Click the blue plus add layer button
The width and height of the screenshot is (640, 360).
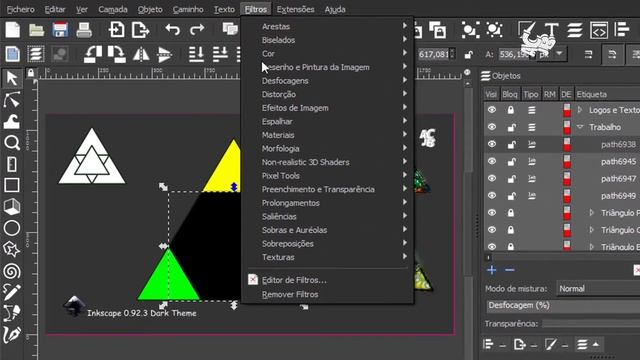[x=492, y=270]
